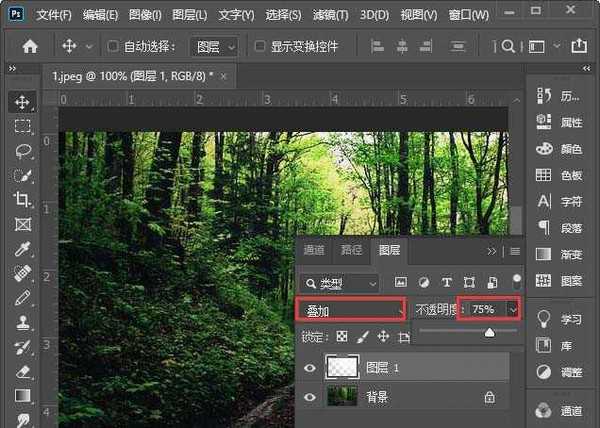This screenshot has width=600, height=428.
Task: Select the Eyedropper tool
Action: click(22, 248)
